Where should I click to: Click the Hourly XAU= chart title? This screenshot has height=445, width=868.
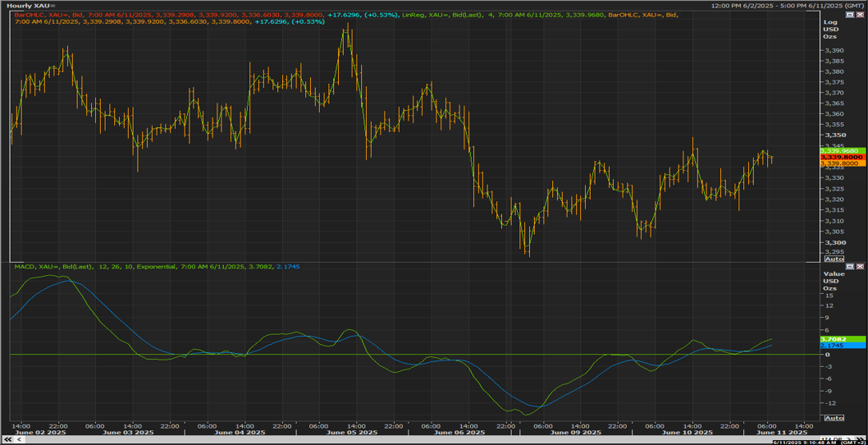pos(30,6)
